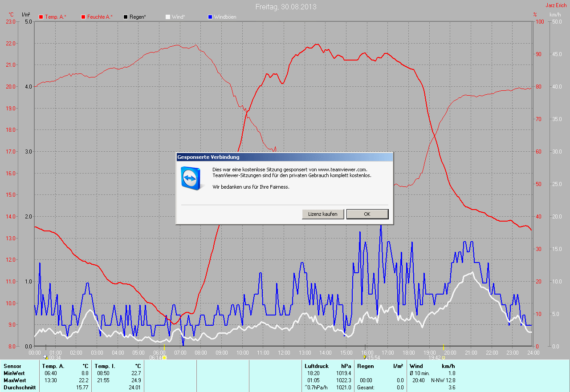Click the blue Windböen legend swatch
Screen dimensions: 570x392
pos(210,17)
